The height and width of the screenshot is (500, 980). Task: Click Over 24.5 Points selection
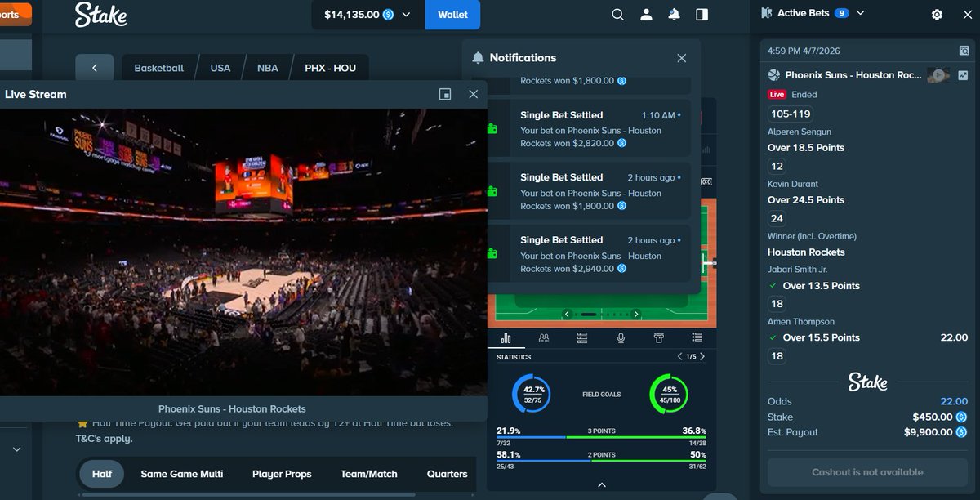click(x=806, y=200)
